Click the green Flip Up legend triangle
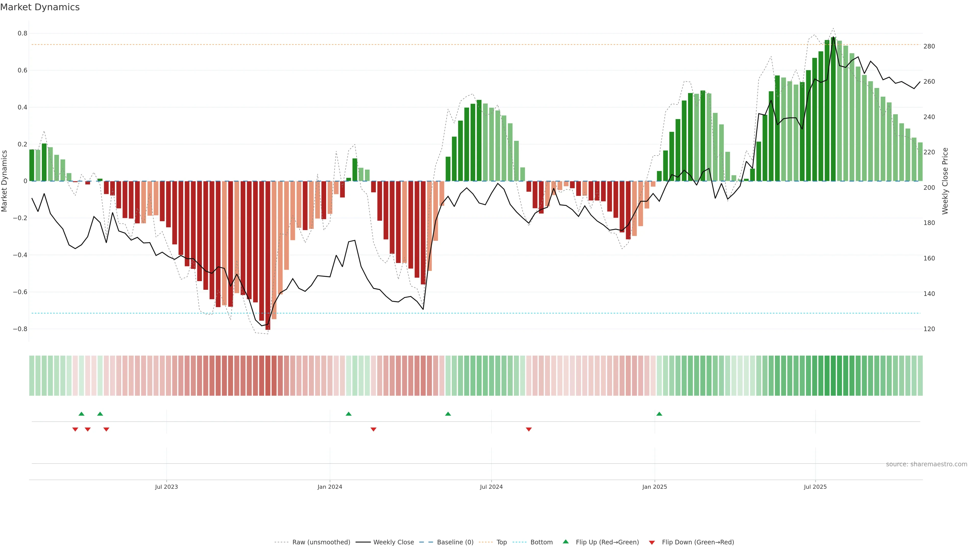 pos(566,542)
